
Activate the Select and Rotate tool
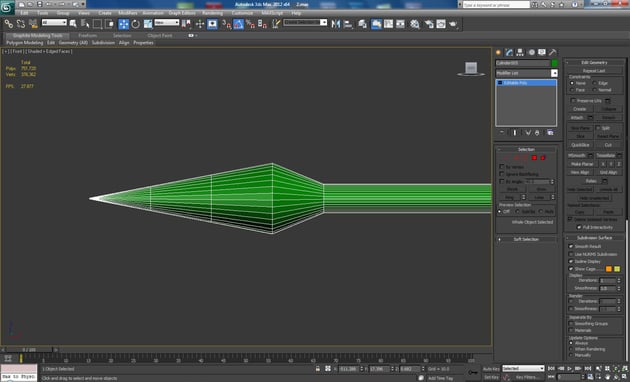[x=136, y=24]
